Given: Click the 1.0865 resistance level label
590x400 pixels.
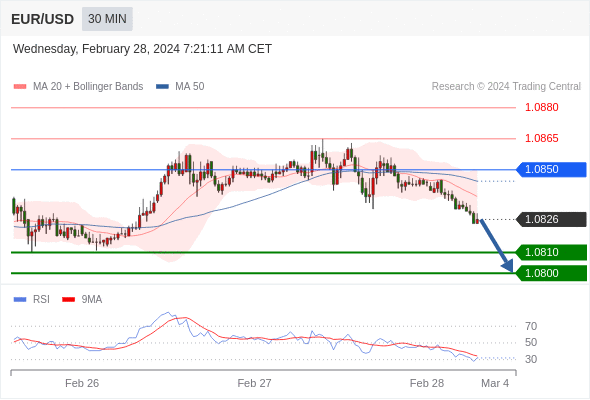Looking at the screenshot, I should [x=542, y=138].
